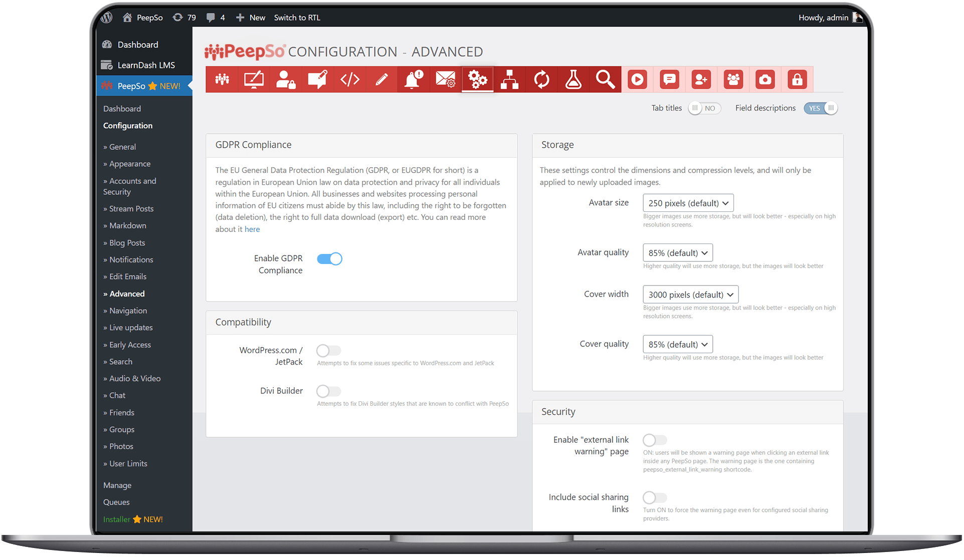Click the WordPress logo in admin bar

(106, 18)
